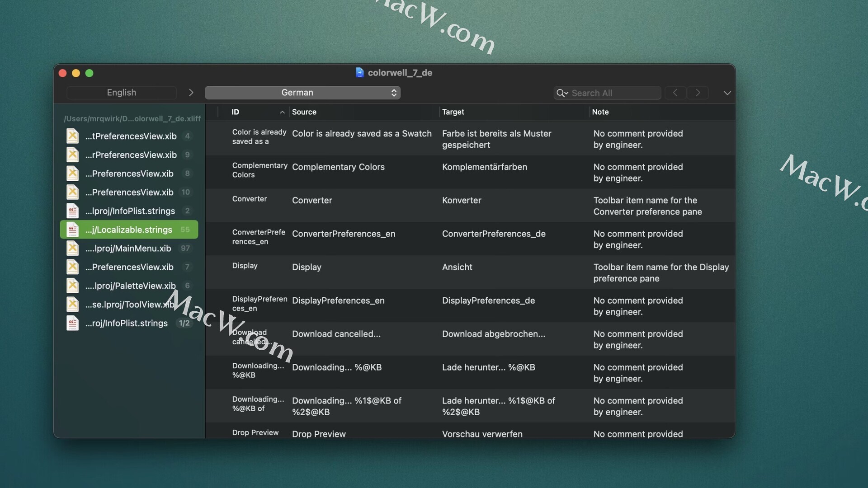
Task: Click the tPreferencesView.xib file icon
Action: pos(73,136)
